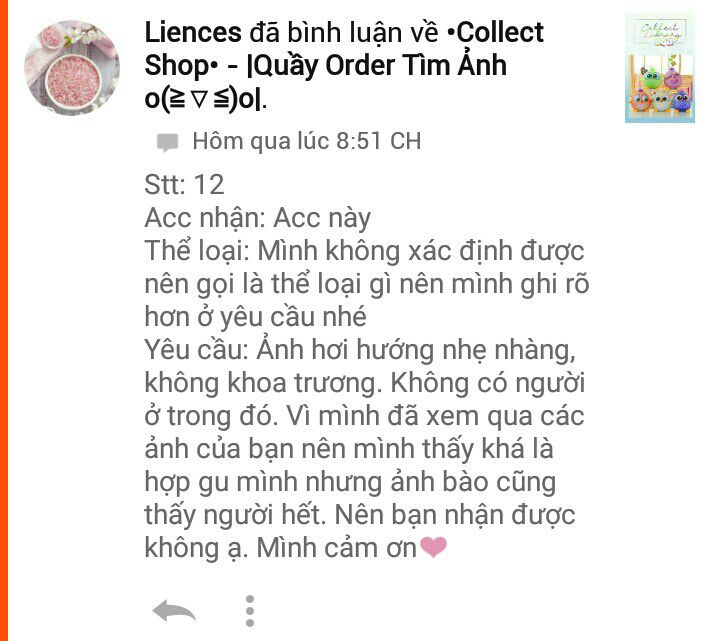Open the Liences username link
Viewport: 720px width, 641px height.
coord(193,33)
